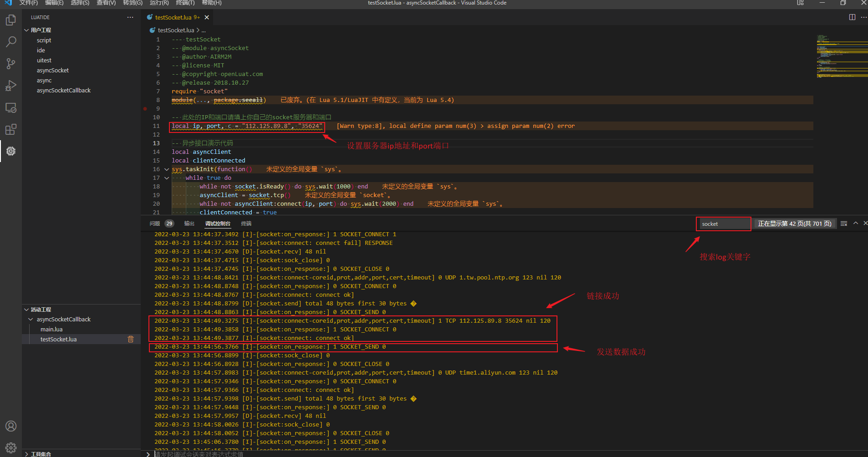Image resolution: width=868 pixels, height=457 pixels.
Task: Open the 终端(T) menu
Action: (x=185, y=3)
